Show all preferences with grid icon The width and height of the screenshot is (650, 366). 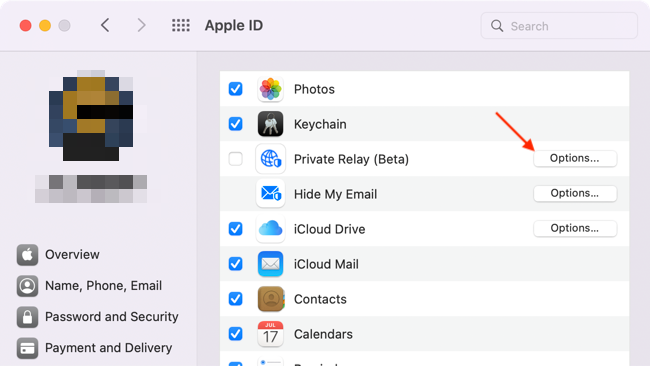click(x=181, y=25)
